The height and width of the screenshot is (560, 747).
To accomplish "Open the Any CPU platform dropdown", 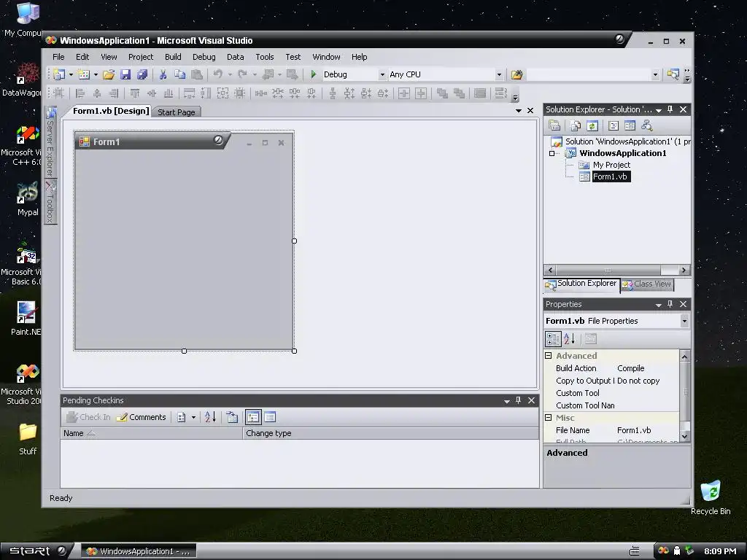I will (499, 75).
